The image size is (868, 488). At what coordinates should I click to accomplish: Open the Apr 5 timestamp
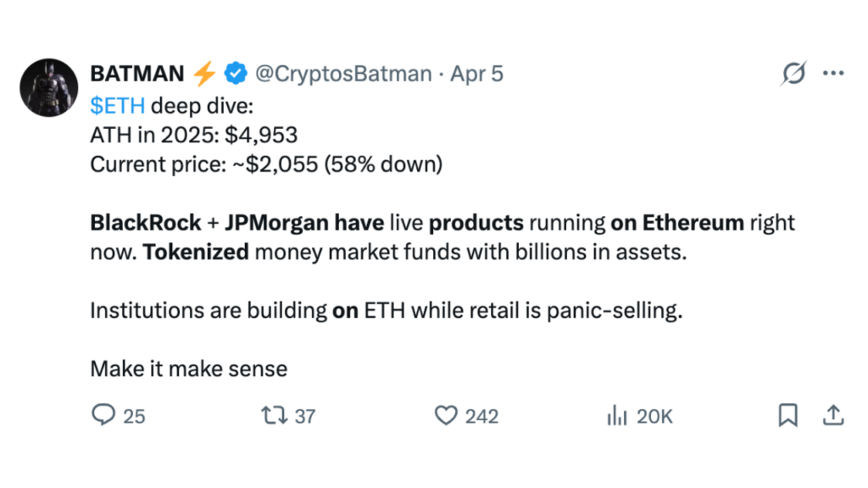tap(478, 74)
